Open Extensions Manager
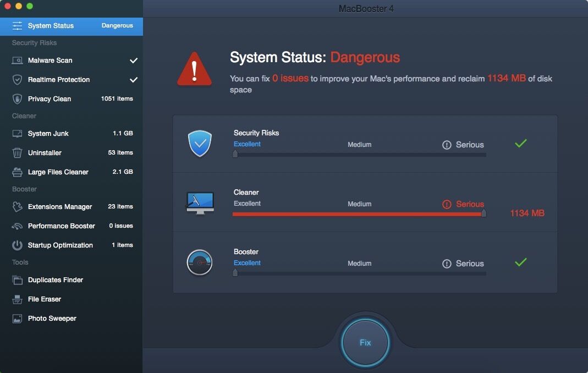This screenshot has width=588, height=373. tap(72, 207)
